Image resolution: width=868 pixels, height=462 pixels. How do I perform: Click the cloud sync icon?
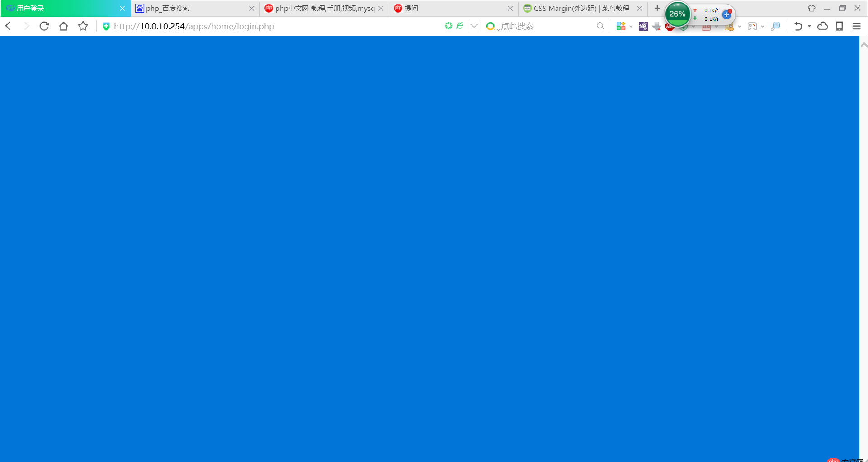click(x=822, y=26)
